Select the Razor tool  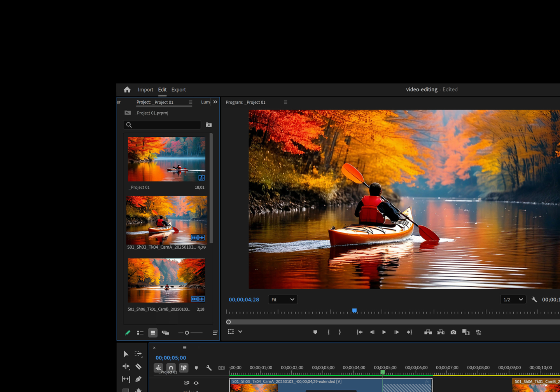click(138, 366)
